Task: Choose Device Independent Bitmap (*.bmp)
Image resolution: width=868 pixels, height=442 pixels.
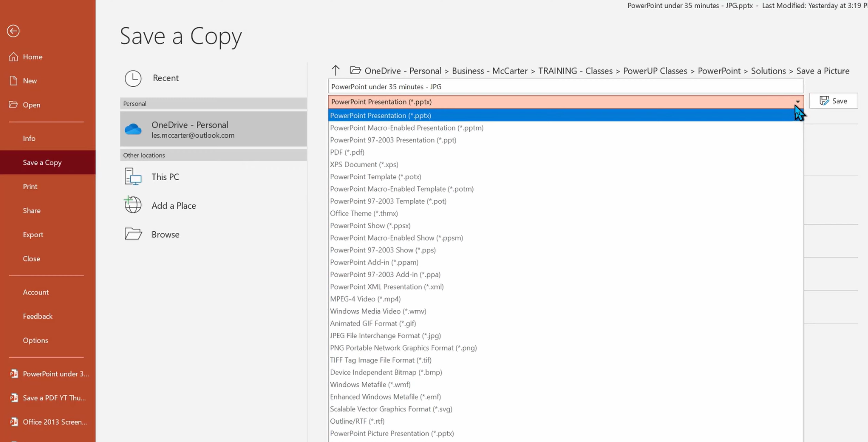Action: tap(566, 372)
